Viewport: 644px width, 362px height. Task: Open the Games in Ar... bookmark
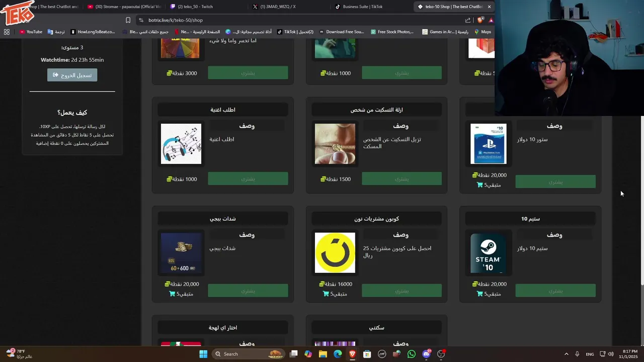coord(445,32)
